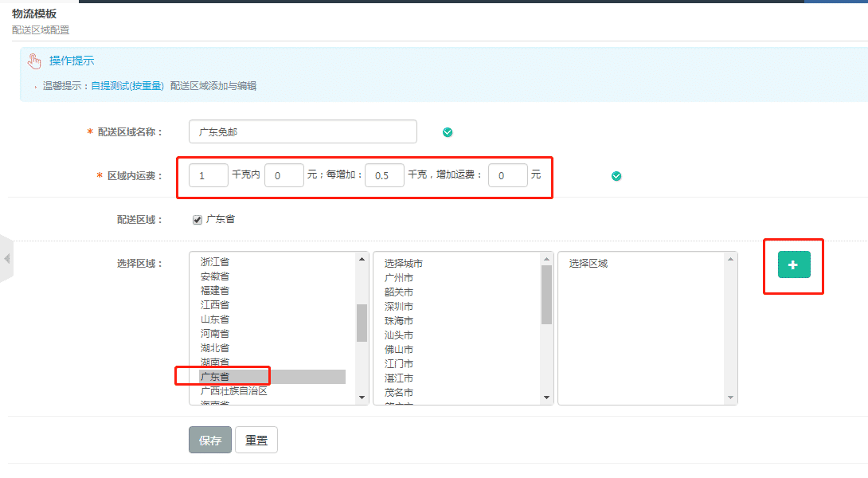The width and height of the screenshot is (868, 478).
Task: Click the left-edge sidebar collapse arrow
Action: (x=6, y=259)
